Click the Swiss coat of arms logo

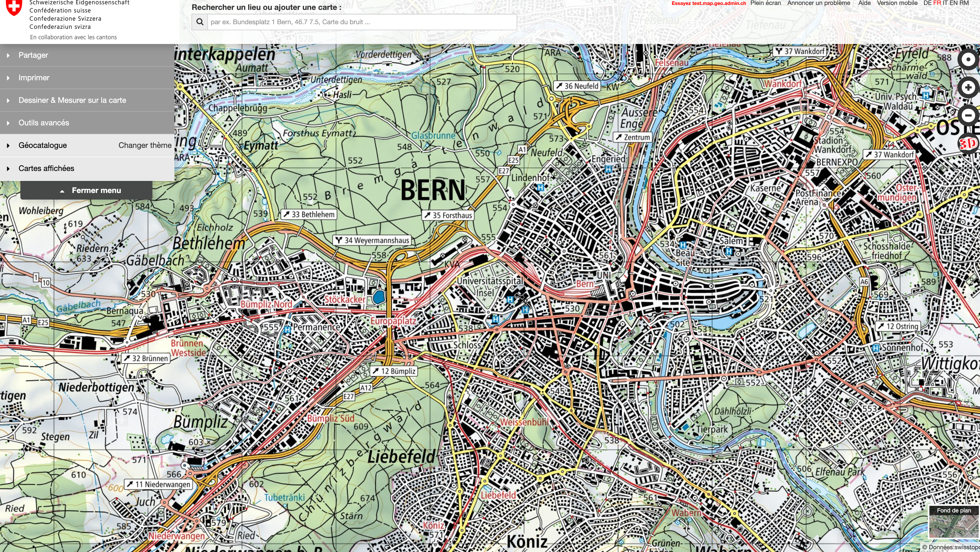[x=14, y=7]
